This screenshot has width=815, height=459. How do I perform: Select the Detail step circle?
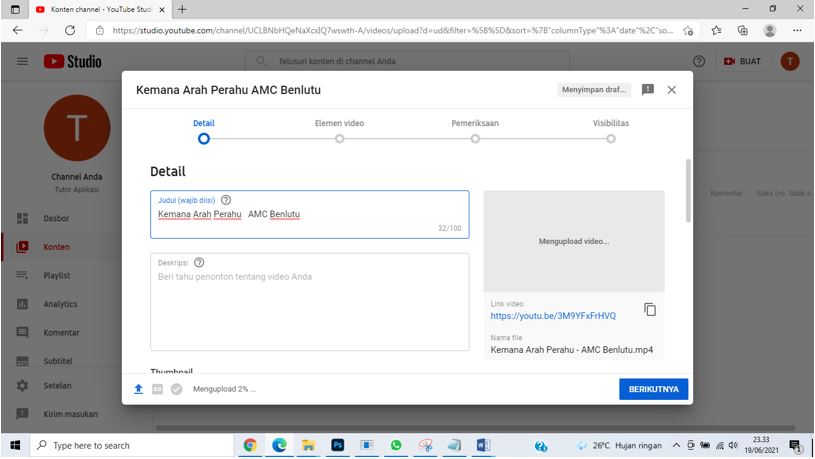coord(204,139)
